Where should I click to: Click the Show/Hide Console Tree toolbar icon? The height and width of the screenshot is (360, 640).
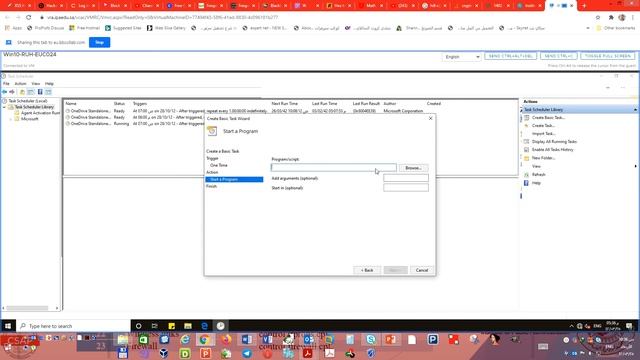[x=31, y=92]
